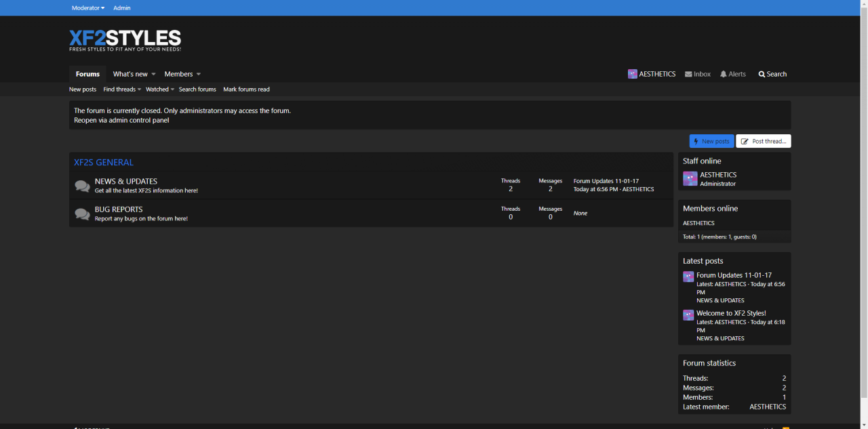868x429 pixels.
Task: Click the 'Staff online' heading
Action: (702, 161)
